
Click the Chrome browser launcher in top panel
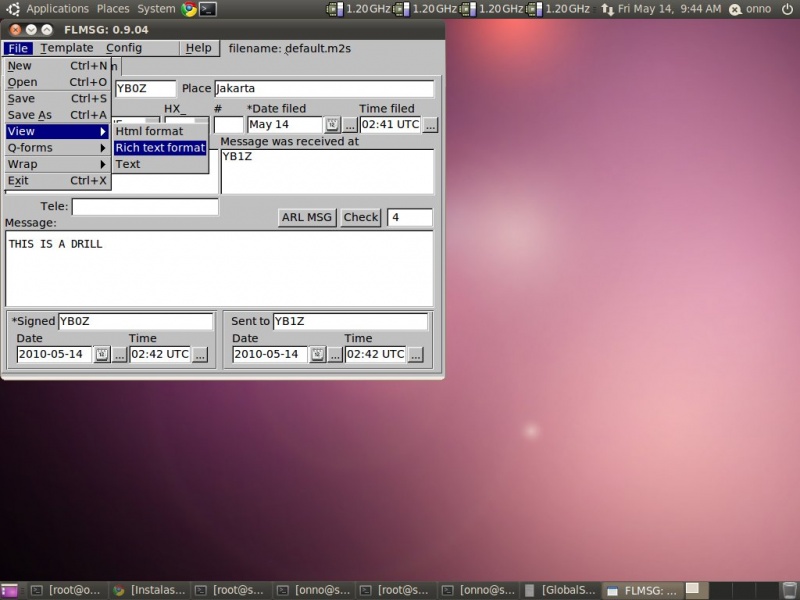point(188,9)
